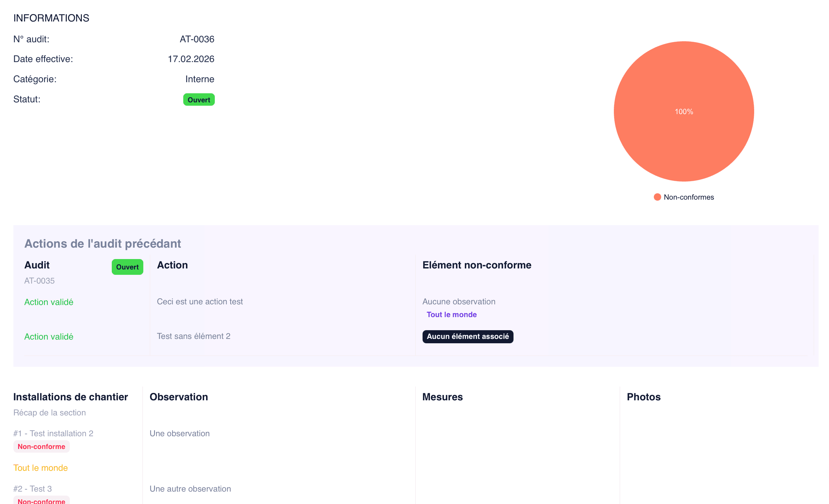Toggle the second Action validé status

coord(48,337)
